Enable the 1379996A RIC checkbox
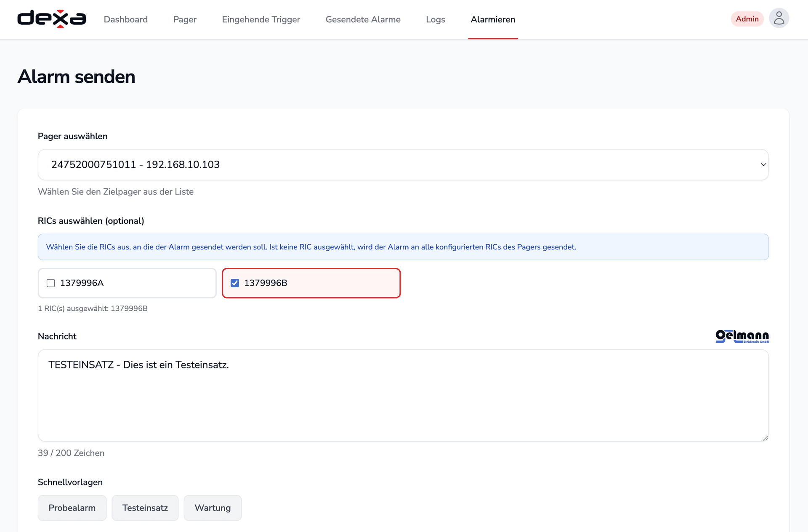The height and width of the screenshot is (532, 808). (51, 283)
